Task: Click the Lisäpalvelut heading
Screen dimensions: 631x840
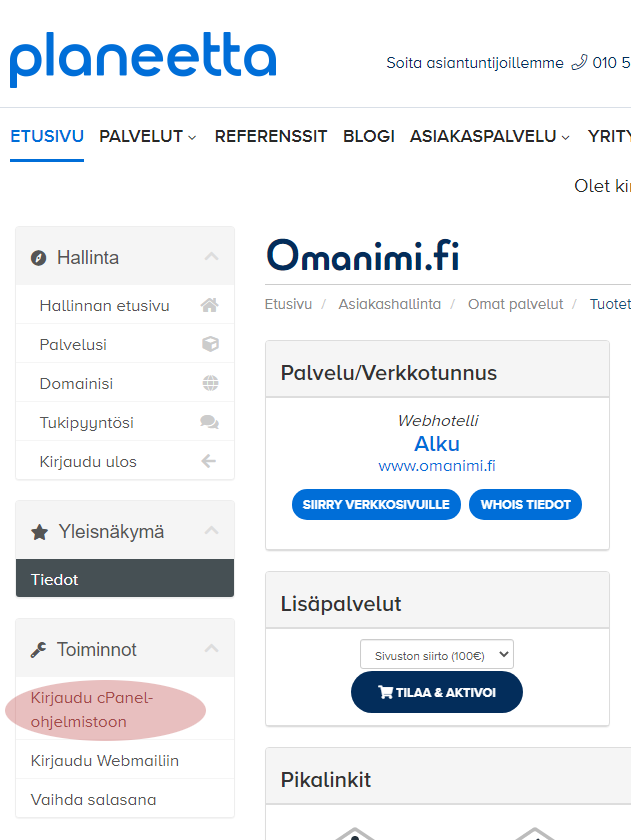Action: (341, 604)
